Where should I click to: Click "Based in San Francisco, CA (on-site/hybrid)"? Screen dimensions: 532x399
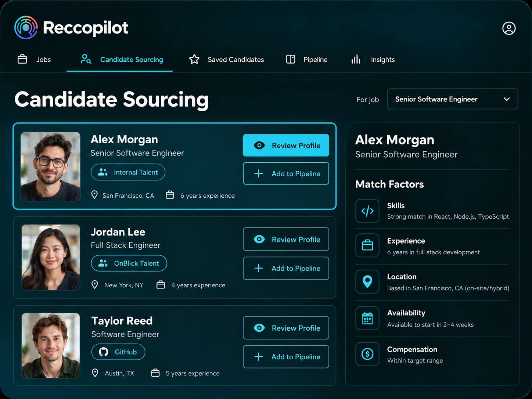448,288
